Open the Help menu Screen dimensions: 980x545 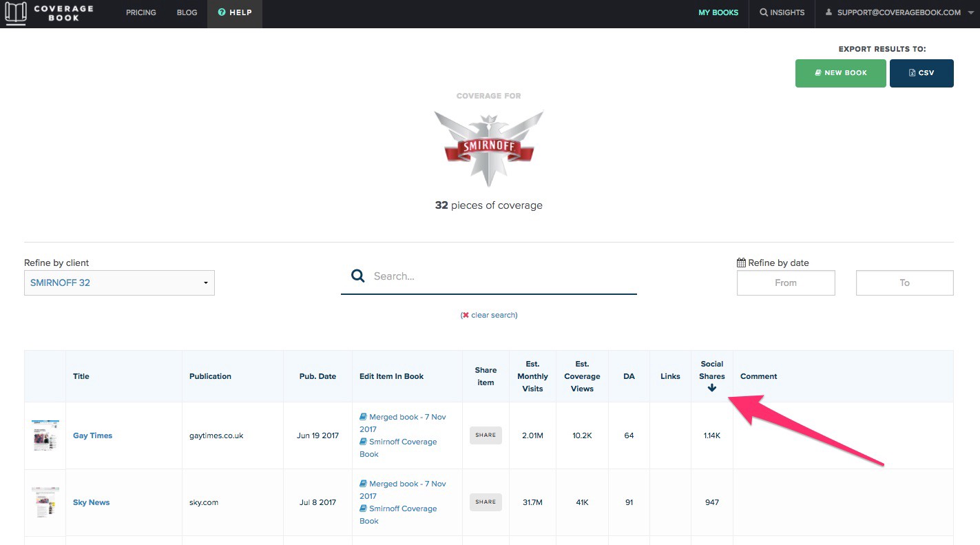[235, 12]
